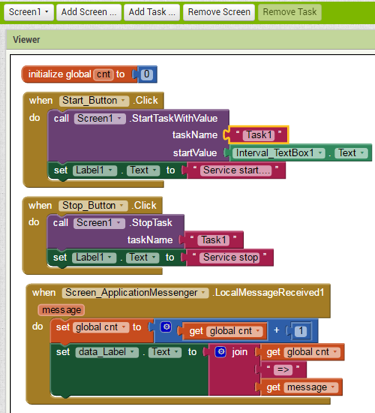This screenshot has width=375, height=413.
Task: Click the message parameter block
Action: pos(61,310)
